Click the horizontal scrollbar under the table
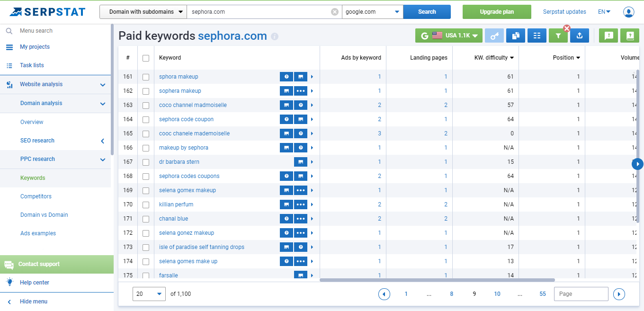Viewport: 644px width, 311px height. click(437, 280)
